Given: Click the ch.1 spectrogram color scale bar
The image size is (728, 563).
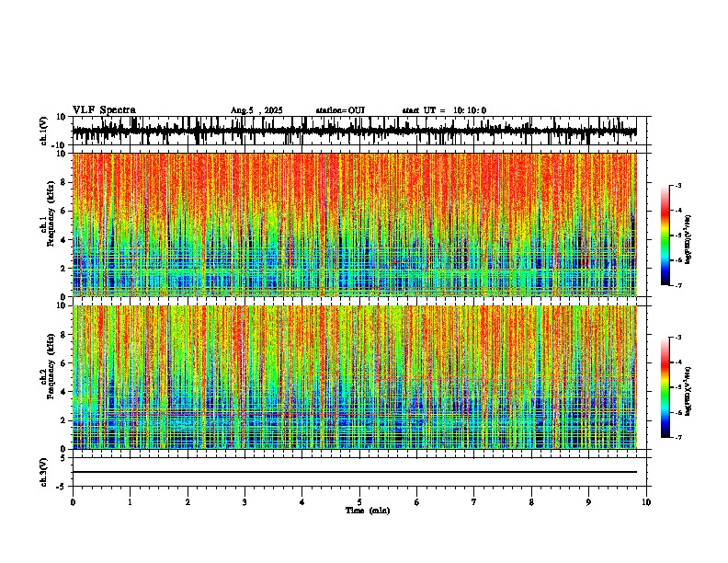Looking at the screenshot, I should 665,236.
